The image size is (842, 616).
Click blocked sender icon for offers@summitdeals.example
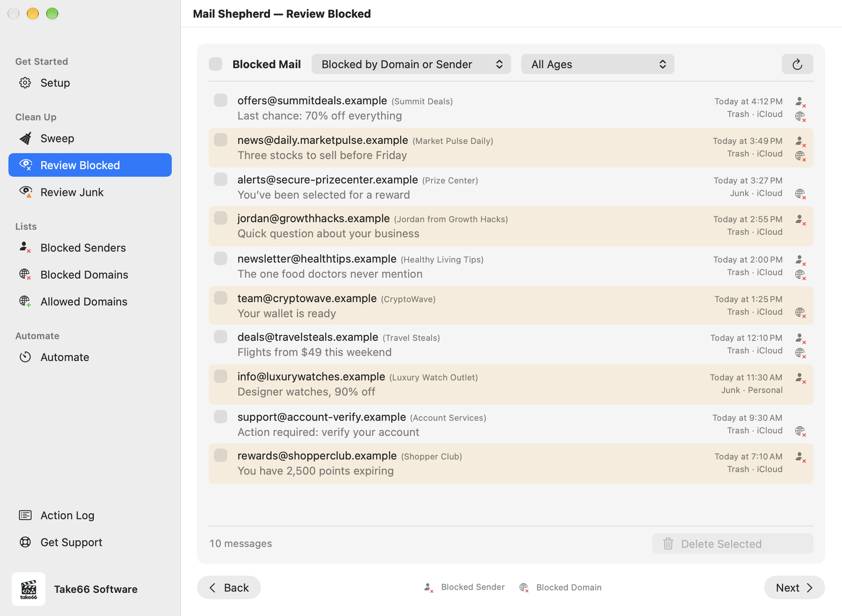click(800, 102)
